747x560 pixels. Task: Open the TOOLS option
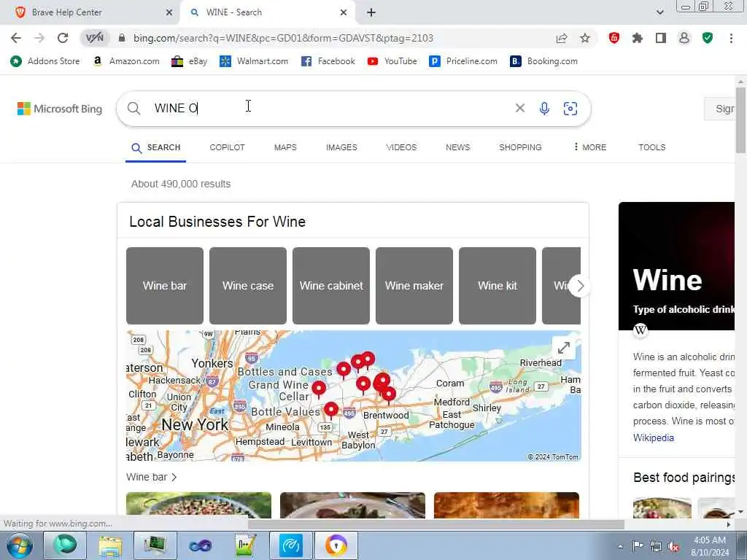[x=651, y=147]
